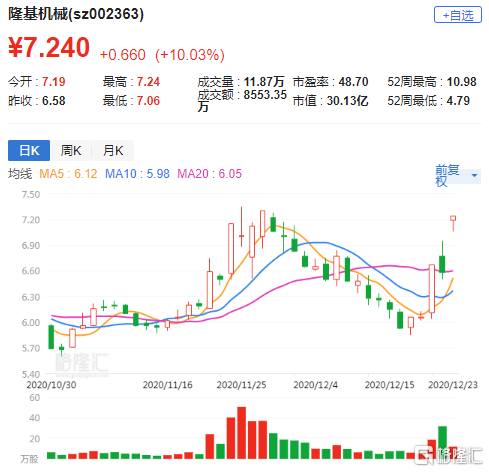Image resolution: width=489 pixels, height=472 pixels.
Task: Click the MA20 moving average label
Action: (209, 174)
